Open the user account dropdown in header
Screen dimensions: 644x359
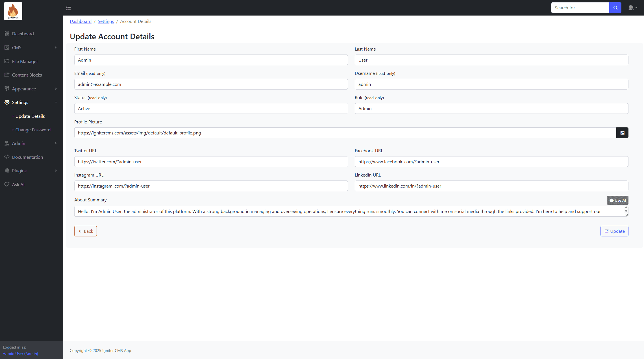(x=632, y=8)
